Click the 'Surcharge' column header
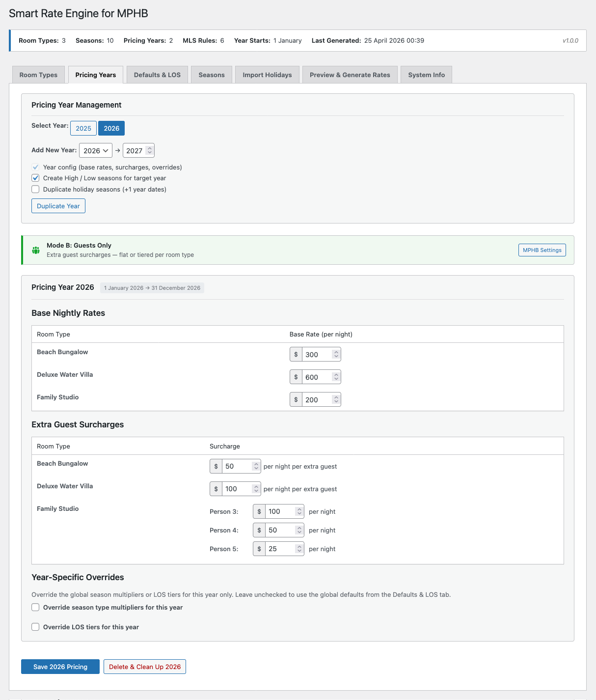 click(x=225, y=446)
